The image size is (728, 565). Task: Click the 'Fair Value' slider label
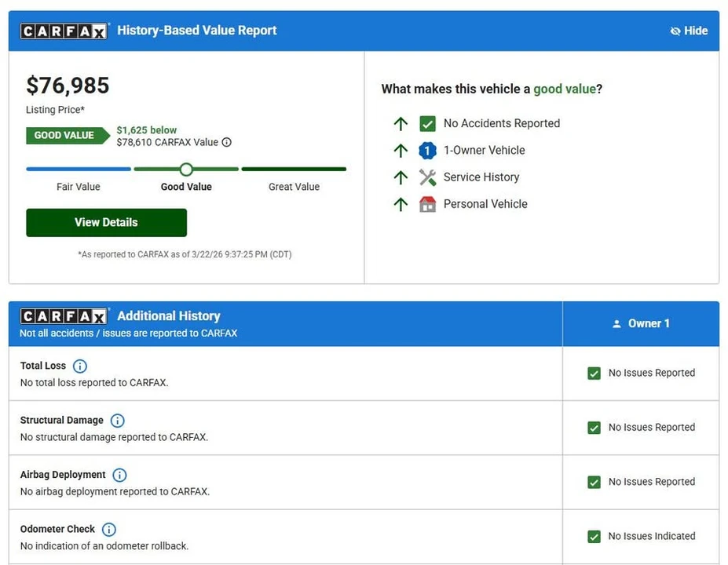[79, 187]
